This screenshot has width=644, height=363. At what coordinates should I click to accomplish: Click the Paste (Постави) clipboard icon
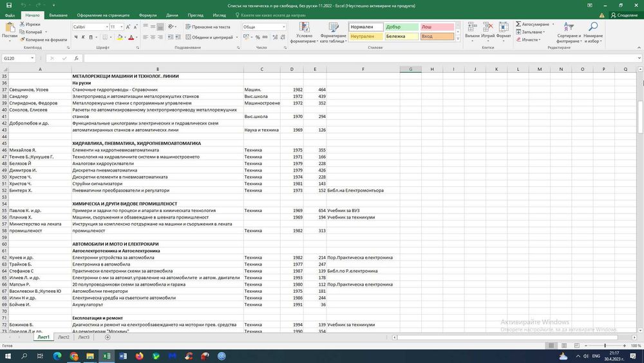coord(10,28)
